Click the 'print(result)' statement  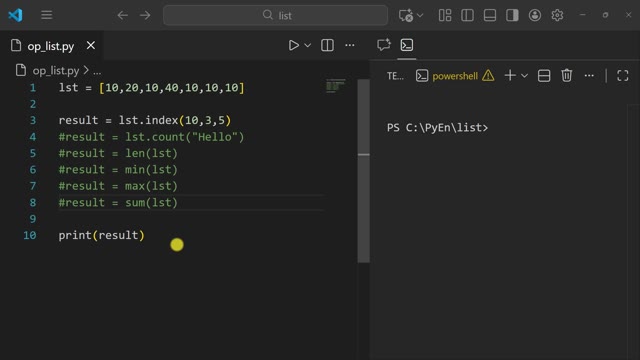(x=102, y=236)
